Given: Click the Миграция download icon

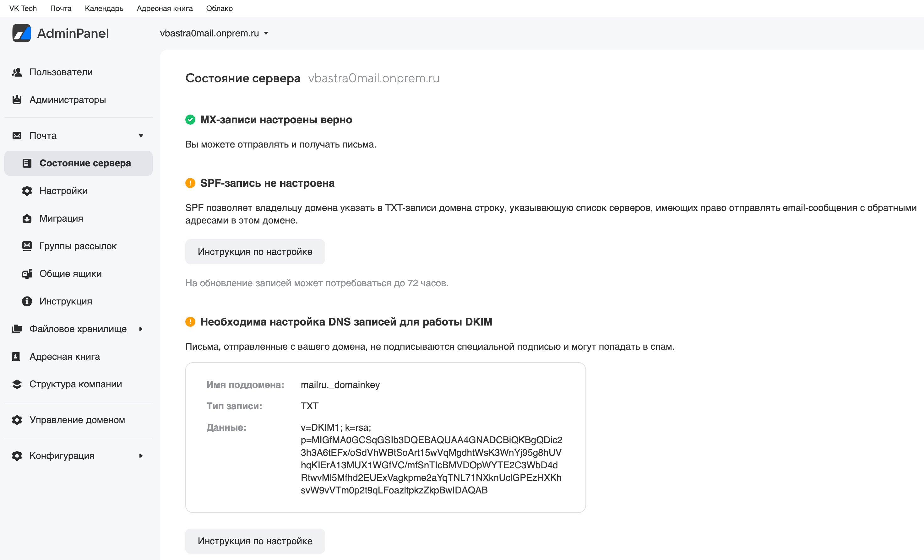Looking at the screenshot, I should click(x=27, y=218).
